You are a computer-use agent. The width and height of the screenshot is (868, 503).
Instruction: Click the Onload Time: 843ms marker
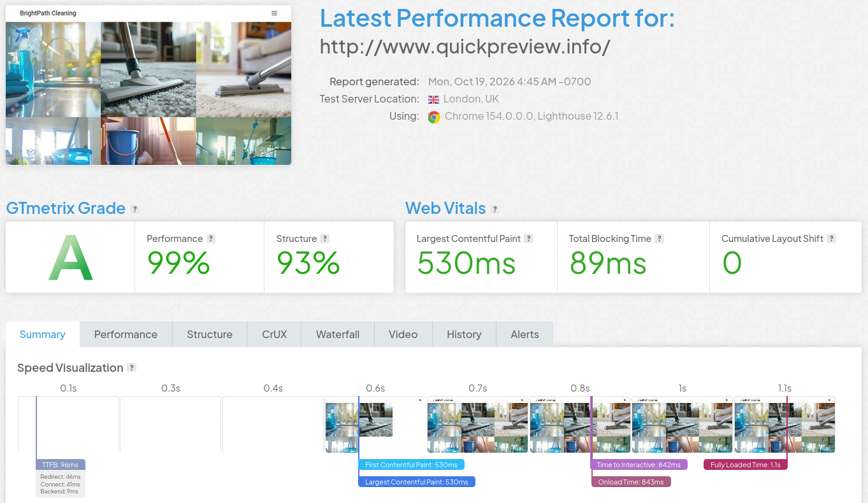(x=631, y=482)
